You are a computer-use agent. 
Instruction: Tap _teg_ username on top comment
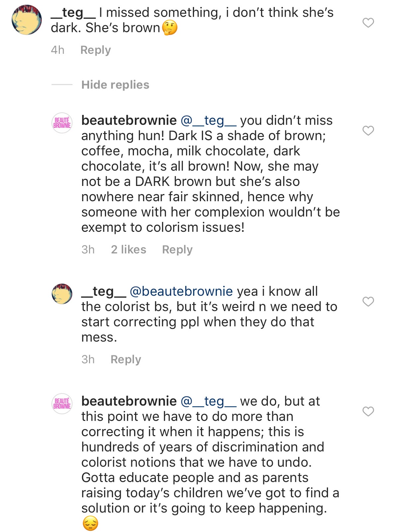[73, 13]
